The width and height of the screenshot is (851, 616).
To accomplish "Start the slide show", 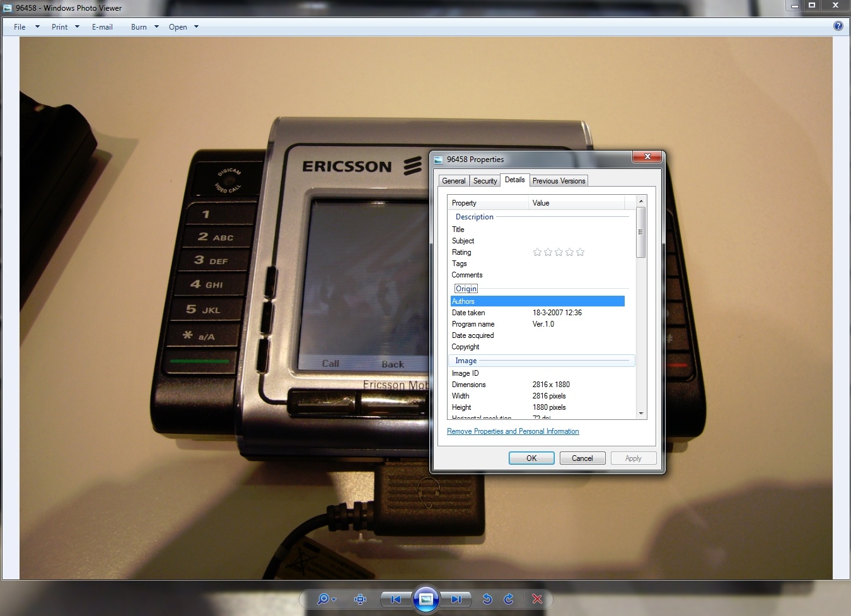I will [x=425, y=599].
